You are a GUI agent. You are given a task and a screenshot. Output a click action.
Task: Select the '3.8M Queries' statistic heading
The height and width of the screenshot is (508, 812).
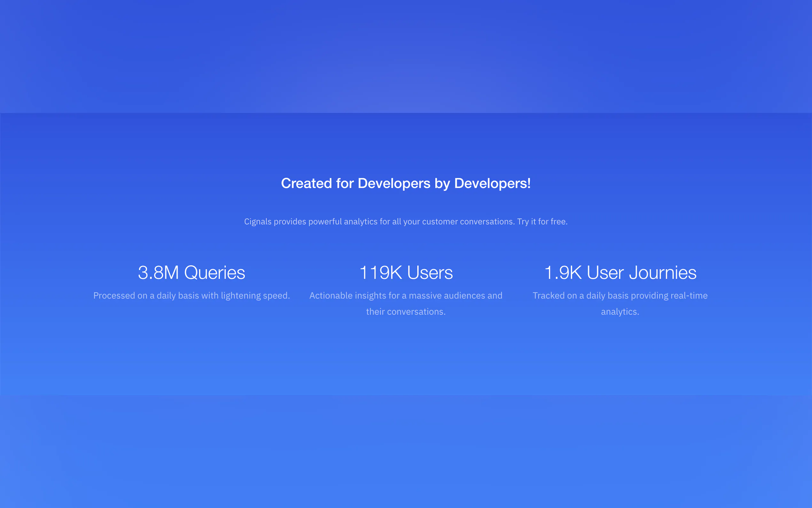pos(191,273)
